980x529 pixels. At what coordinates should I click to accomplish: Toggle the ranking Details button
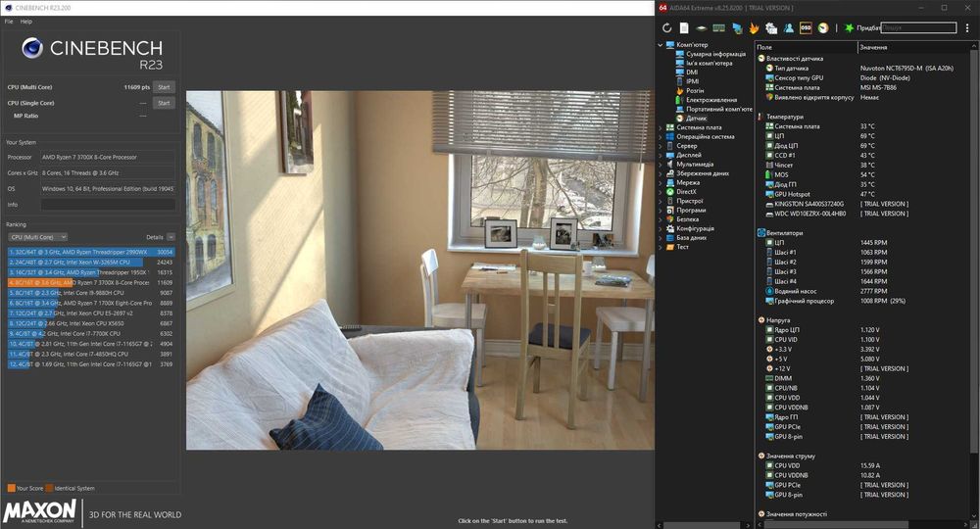click(171, 237)
